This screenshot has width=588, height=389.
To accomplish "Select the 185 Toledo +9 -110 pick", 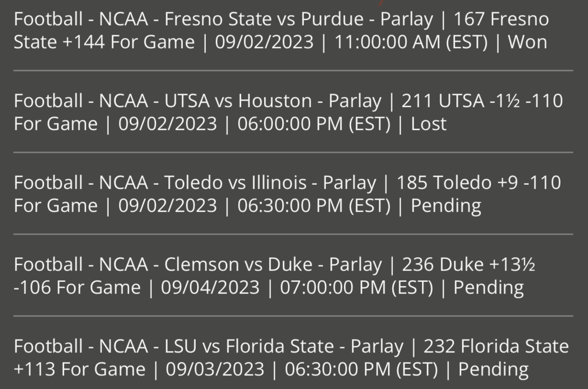I will coord(479,183).
